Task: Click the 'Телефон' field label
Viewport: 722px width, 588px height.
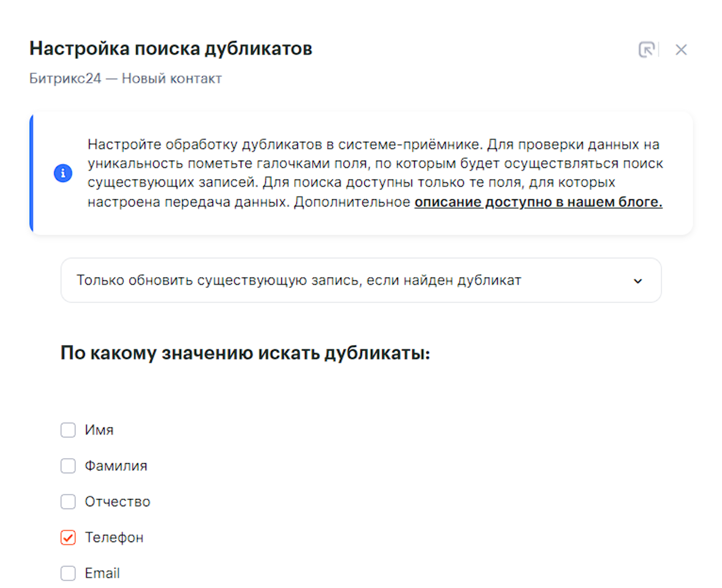Action: coord(114,538)
